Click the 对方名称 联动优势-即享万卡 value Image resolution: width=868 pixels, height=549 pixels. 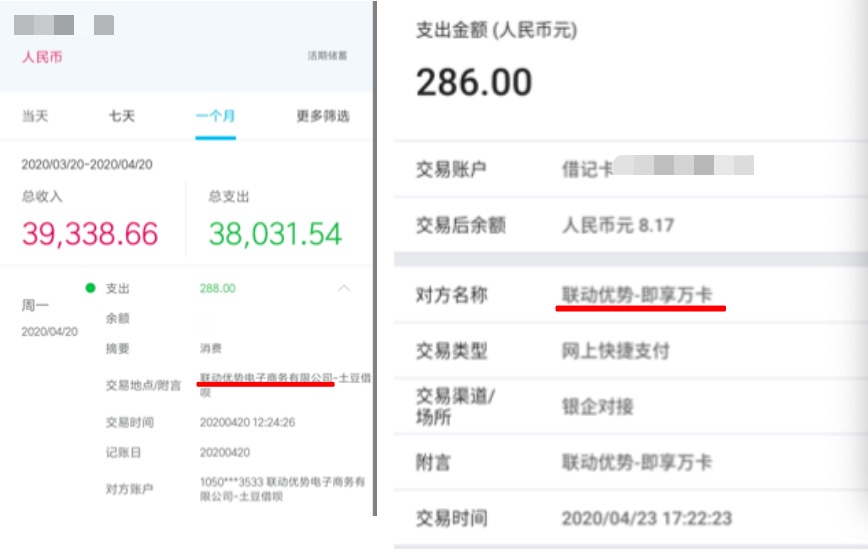pyautogui.click(x=637, y=295)
